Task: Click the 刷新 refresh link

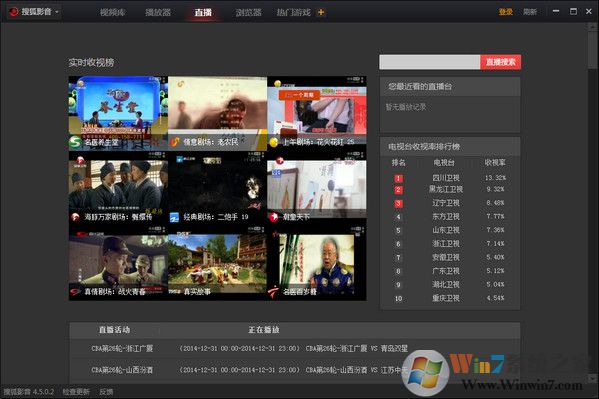Action: point(530,12)
